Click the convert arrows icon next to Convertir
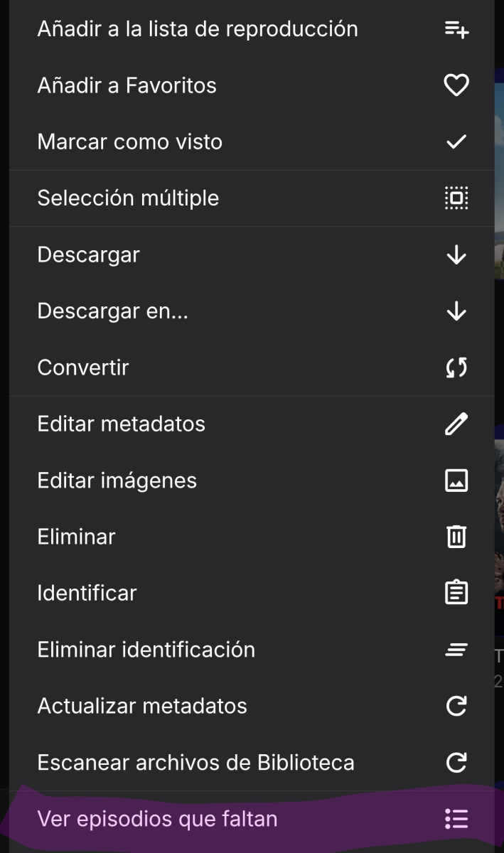This screenshot has width=504, height=853. tap(456, 367)
